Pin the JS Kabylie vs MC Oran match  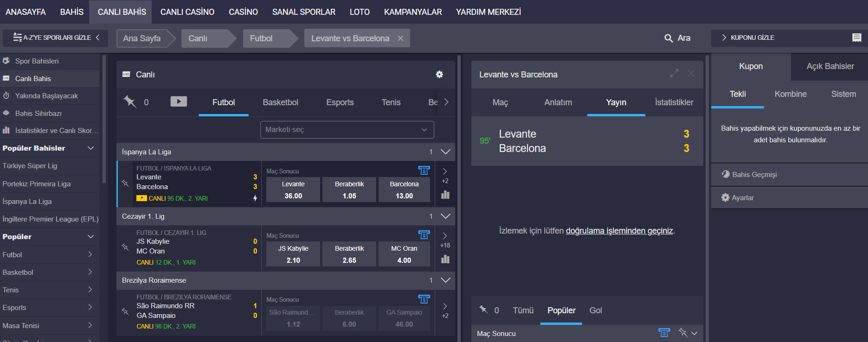tap(125, 247)
